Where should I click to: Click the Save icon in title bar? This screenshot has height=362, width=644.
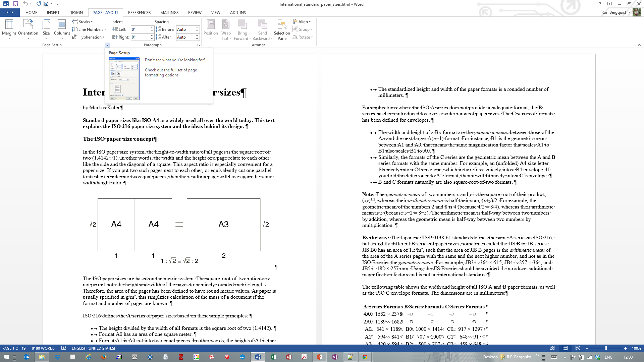coord(16,4)
